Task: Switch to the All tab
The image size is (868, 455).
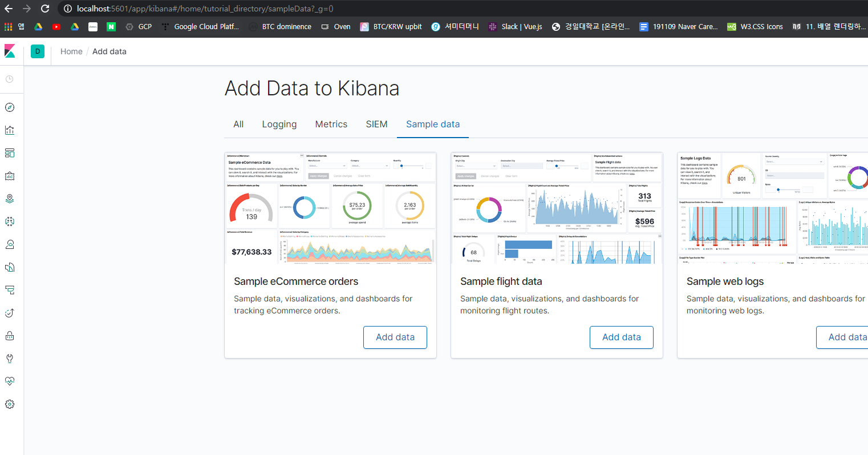Action: [x=238, y=124]
